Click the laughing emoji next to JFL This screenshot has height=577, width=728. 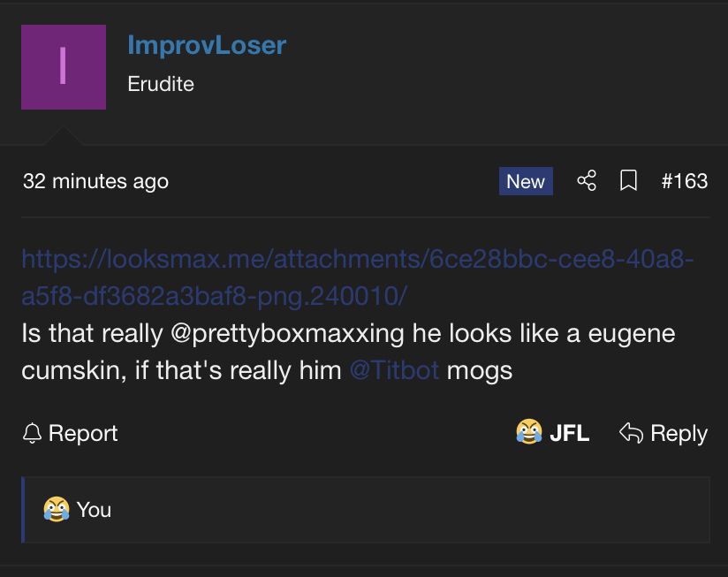tap(528, 432)
